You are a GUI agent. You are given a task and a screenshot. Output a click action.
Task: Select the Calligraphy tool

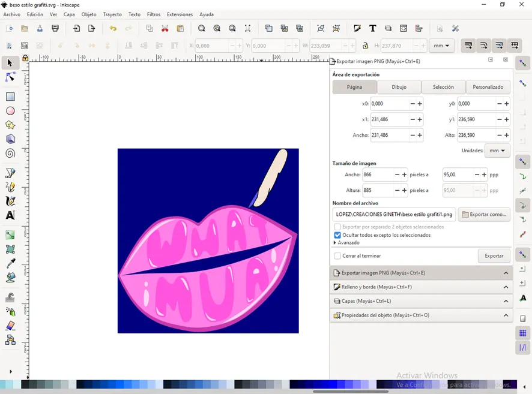[x=10, y=201]
